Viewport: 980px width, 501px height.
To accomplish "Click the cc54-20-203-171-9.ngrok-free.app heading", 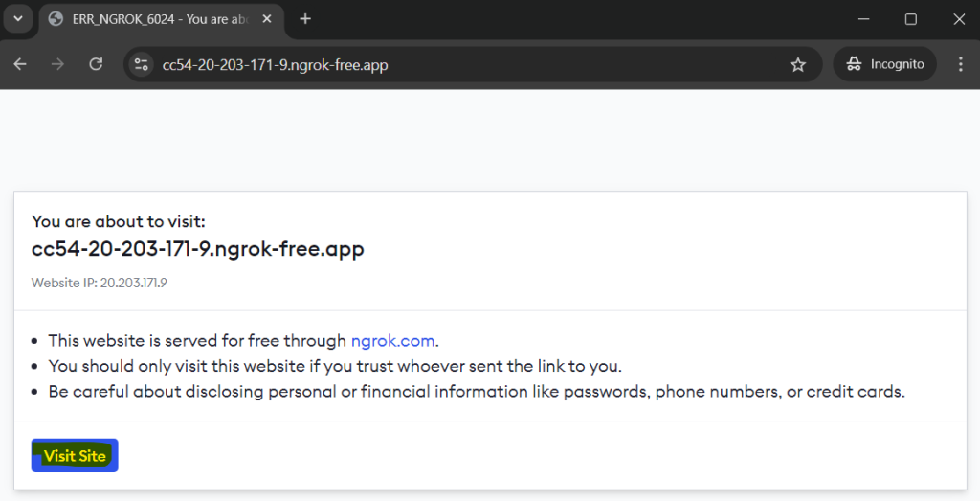I will [197, 249].
